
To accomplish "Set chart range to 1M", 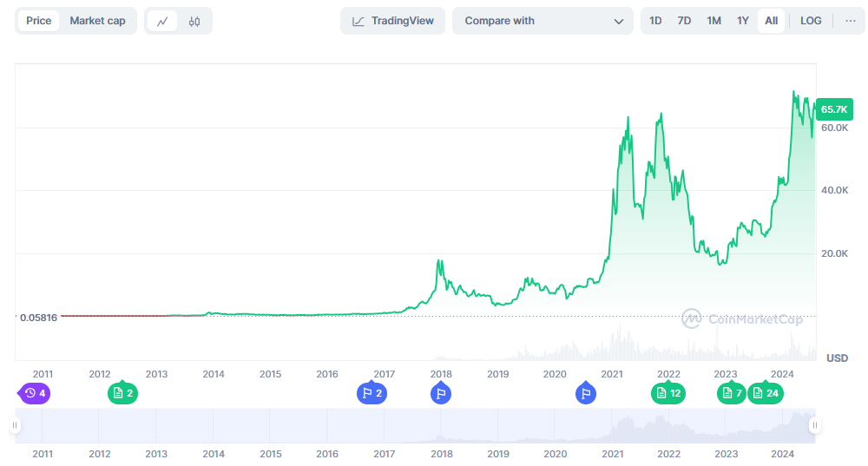I will coord(713,21).
